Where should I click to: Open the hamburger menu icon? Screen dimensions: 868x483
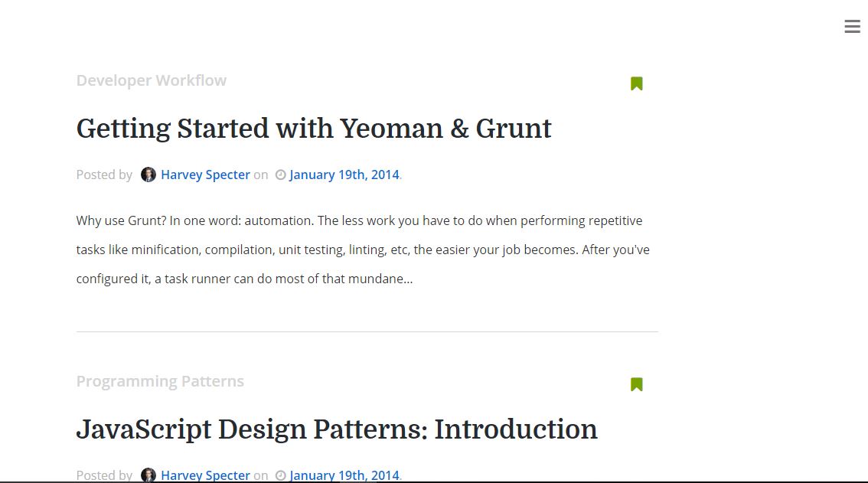coord(852,26)
